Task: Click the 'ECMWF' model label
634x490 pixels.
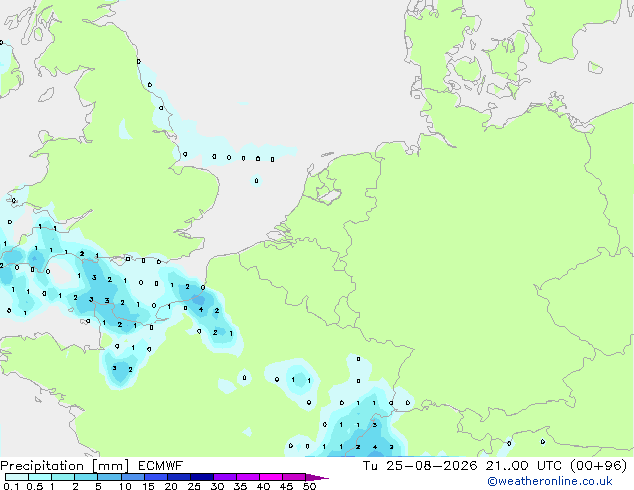Action: point(161,466)
